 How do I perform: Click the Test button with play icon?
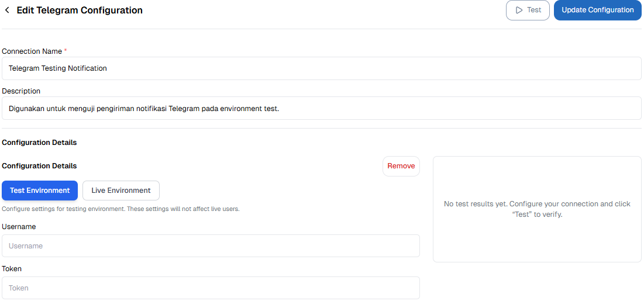pos(528,11)
